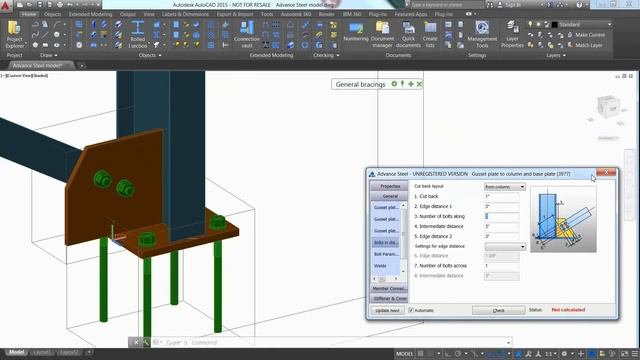Viewport: 640px width, 360px height.
Task: Close the General bracings palette with the X icon
Action: [x=419, y=84]
